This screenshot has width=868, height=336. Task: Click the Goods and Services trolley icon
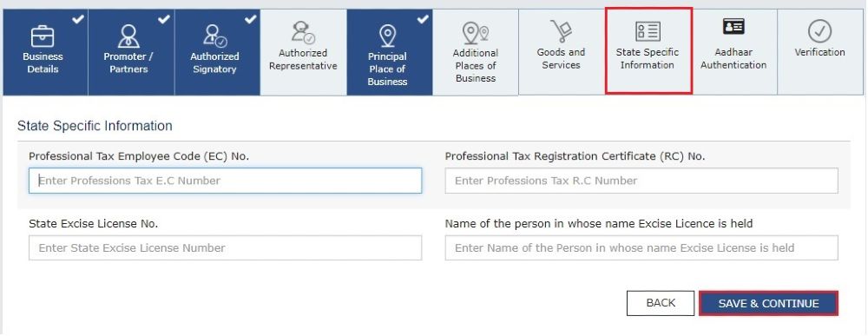(x=561, y=31)
